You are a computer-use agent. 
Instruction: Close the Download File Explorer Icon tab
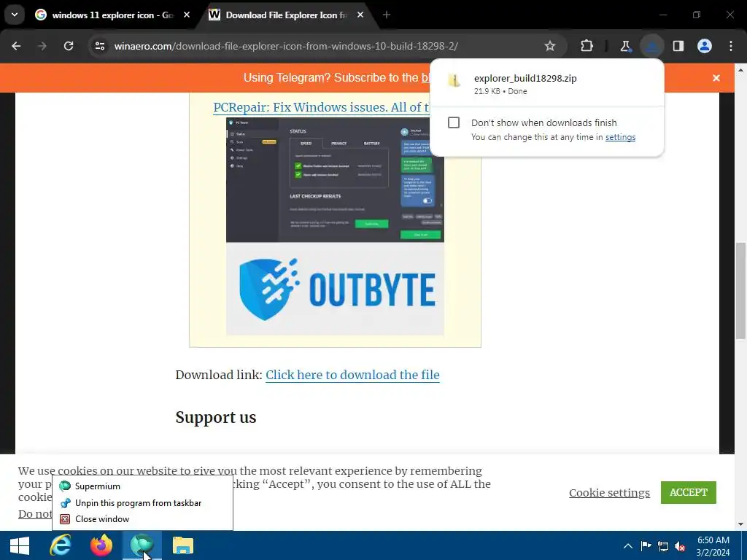pos(360,15)
